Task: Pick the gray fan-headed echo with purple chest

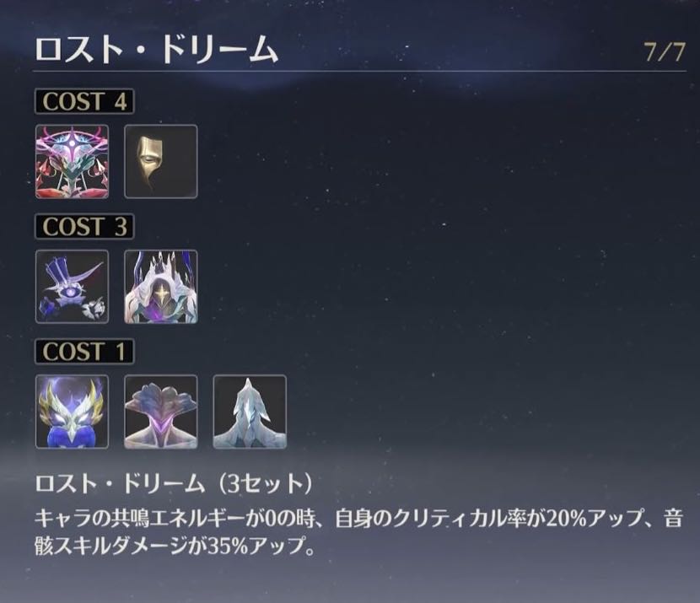Action: pos(161,412)
